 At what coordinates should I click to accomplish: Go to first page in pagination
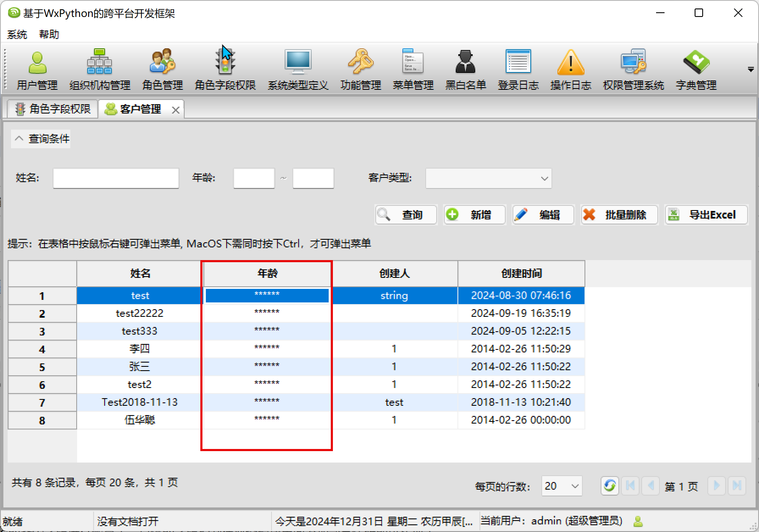coord(630,485)
